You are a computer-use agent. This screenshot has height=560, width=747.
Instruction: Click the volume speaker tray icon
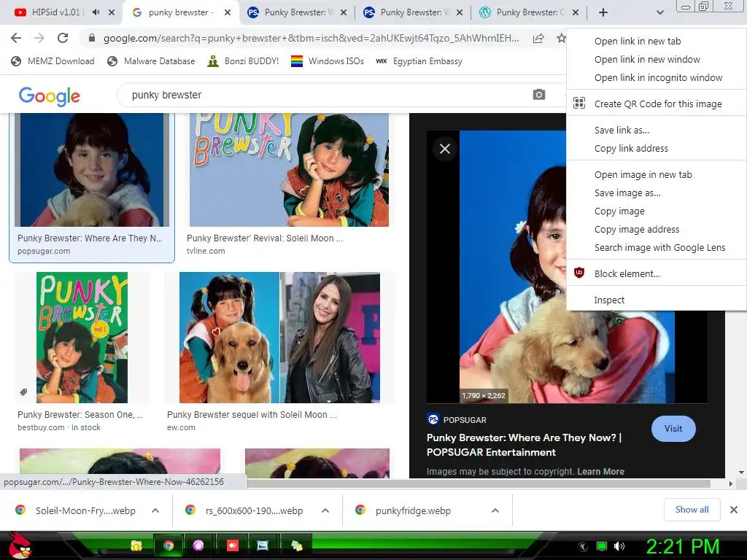pyautogui.click(x=619, y=546)
